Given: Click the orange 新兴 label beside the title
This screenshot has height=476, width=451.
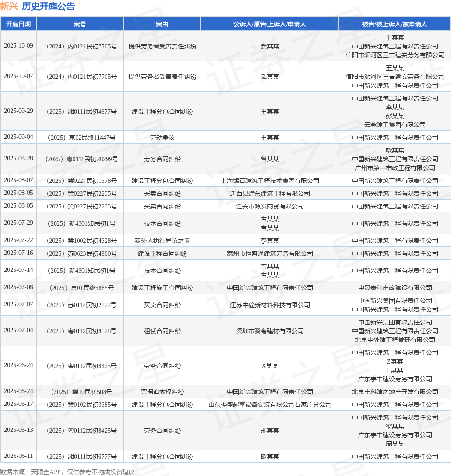Looking at the screenshot, I should click(x=9, y=6).
